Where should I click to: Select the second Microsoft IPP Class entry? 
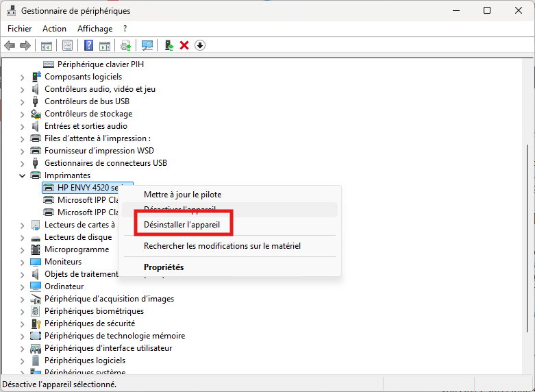88,212
